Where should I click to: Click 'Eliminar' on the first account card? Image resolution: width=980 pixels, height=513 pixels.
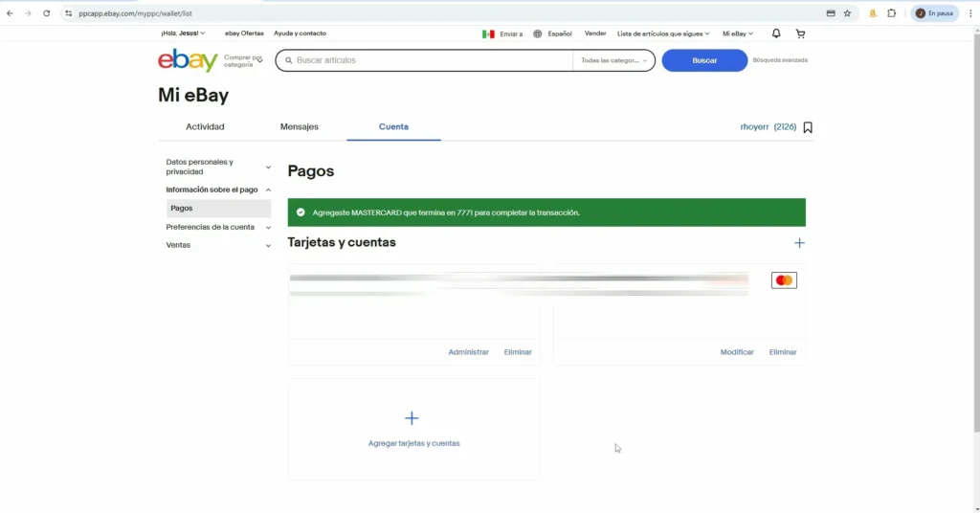click(518, 352)
